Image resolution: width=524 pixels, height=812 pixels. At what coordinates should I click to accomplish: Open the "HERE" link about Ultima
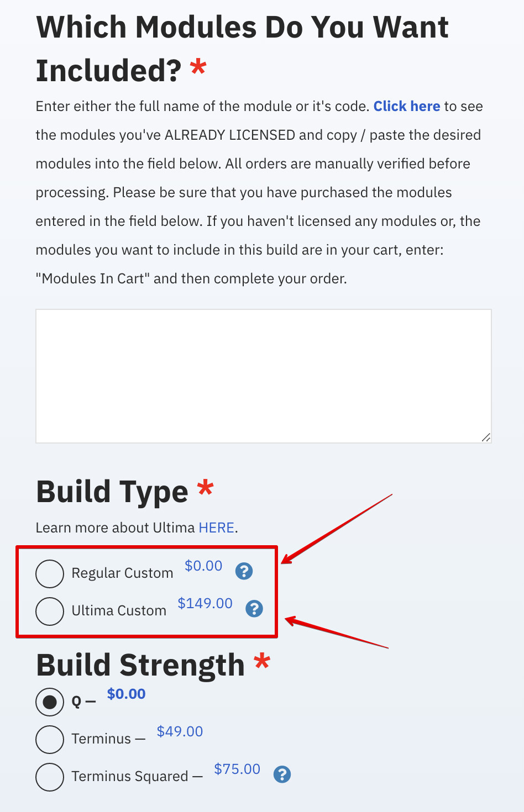pyautogui.click(x=216, y=528)
